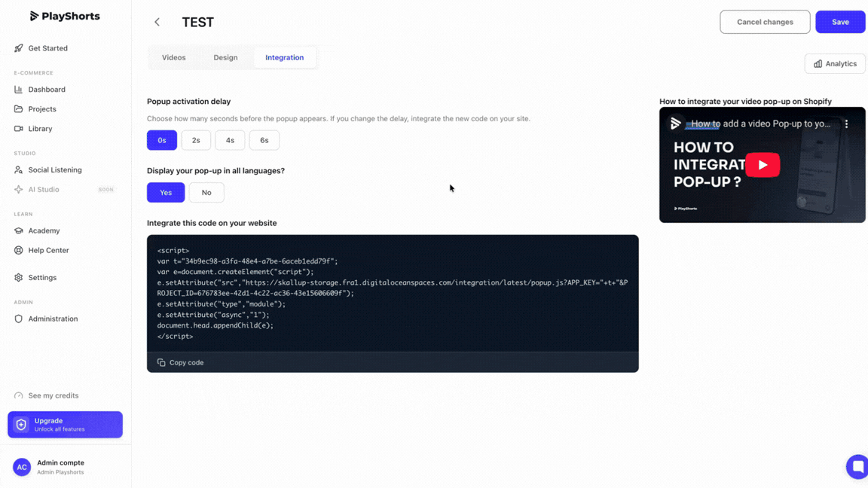The height and width of the screenshot is (488, 868).
Task: Play the Shopify integration tutorial video
Action: [x=763, y=165]
